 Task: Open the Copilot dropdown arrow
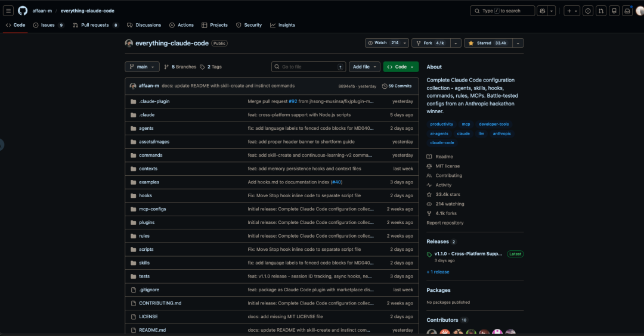tap(552, 11)
